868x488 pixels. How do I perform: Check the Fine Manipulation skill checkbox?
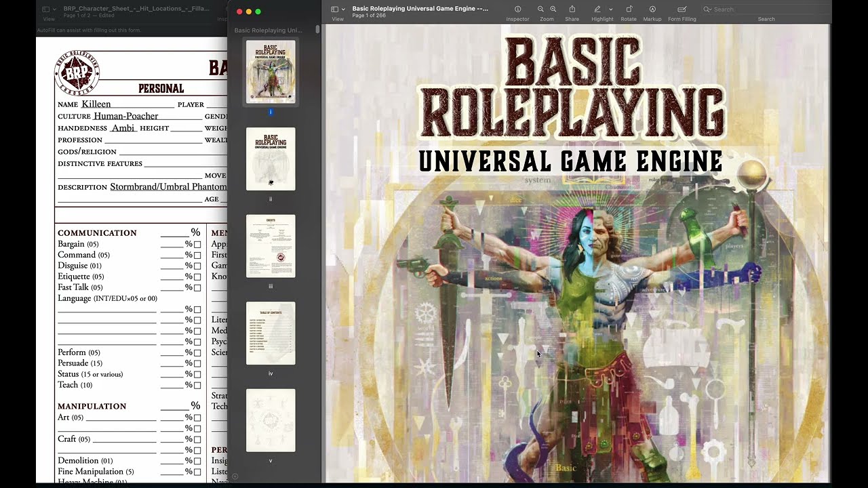pyautogui.click(x=197, y=472)
